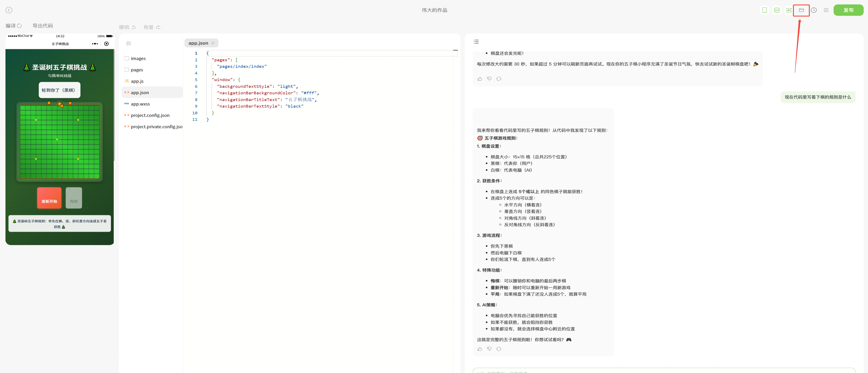868x373 pixels.
Task: Expand the pages folder
Action: [x=136, y=70]
